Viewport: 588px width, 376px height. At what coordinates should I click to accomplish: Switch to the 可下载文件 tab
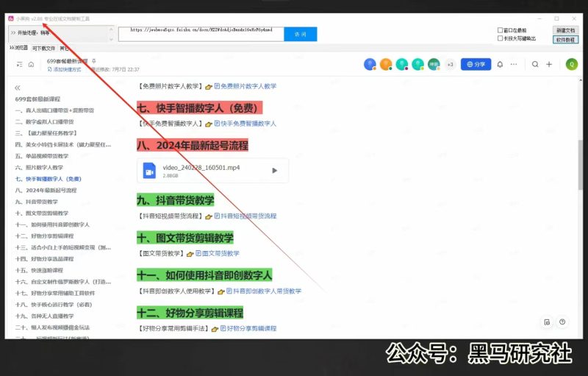pyautogui.click(x=43, y=48)
